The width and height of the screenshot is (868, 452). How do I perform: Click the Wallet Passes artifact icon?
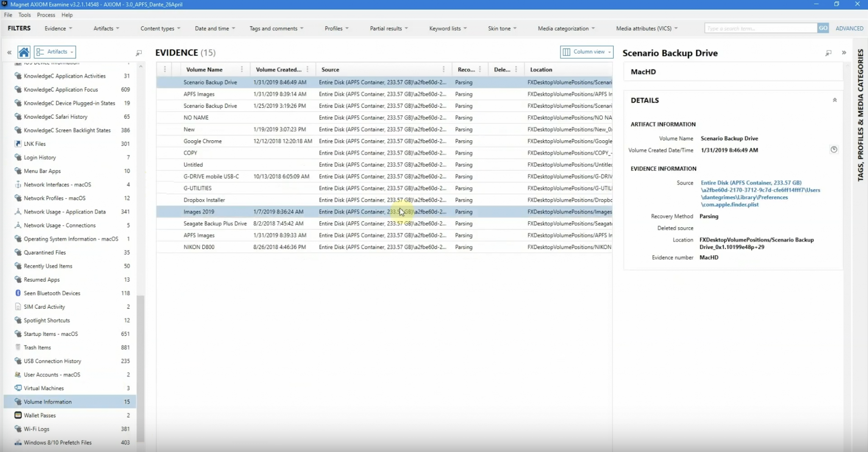[17, 415]
